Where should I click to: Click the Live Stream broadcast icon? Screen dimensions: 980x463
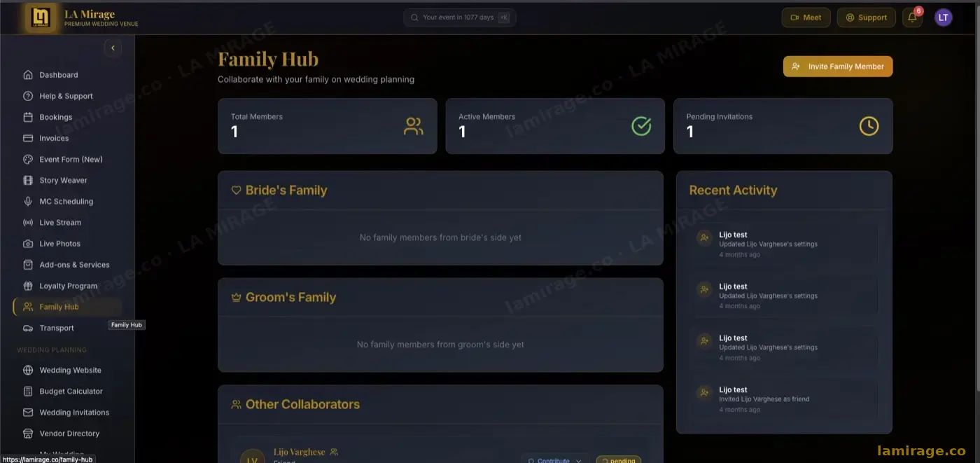point(28,222)
